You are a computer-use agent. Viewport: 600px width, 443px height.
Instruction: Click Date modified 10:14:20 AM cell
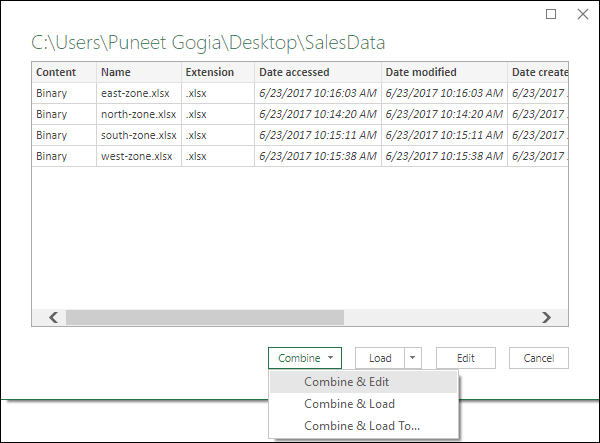(x=444, y=114)
